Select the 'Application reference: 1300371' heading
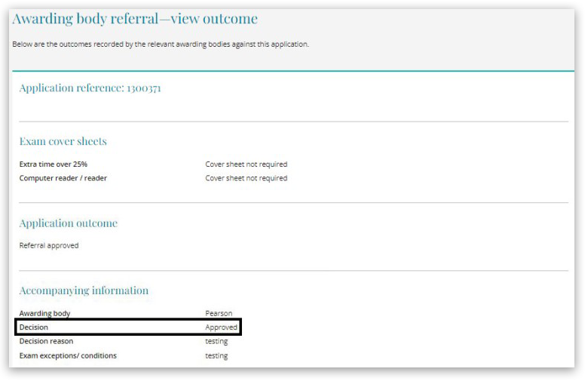This screenshot has width=588, height=381. click(x=90, y=90)
